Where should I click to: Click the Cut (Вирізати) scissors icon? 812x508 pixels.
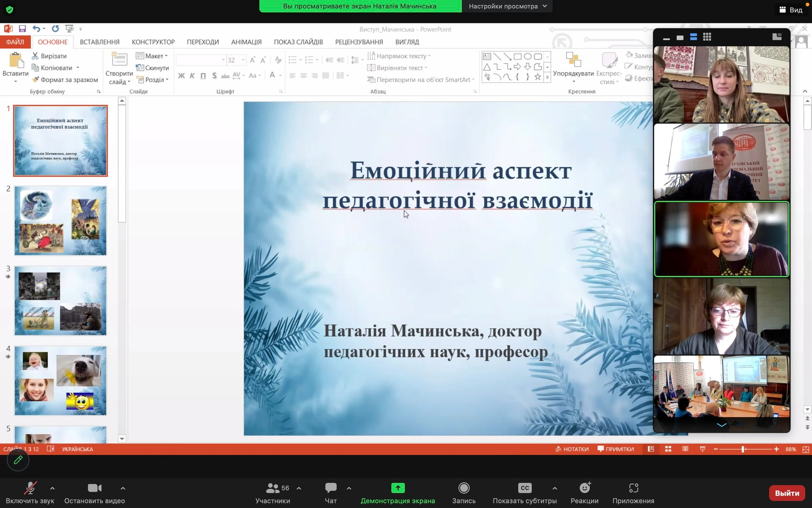tap(35, 56)
